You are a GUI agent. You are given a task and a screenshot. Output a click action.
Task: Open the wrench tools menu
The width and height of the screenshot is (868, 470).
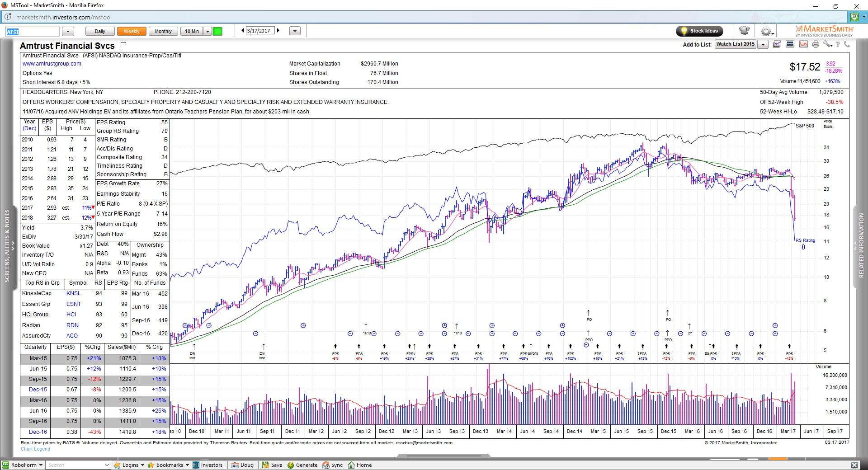click(x=827, y=44)
